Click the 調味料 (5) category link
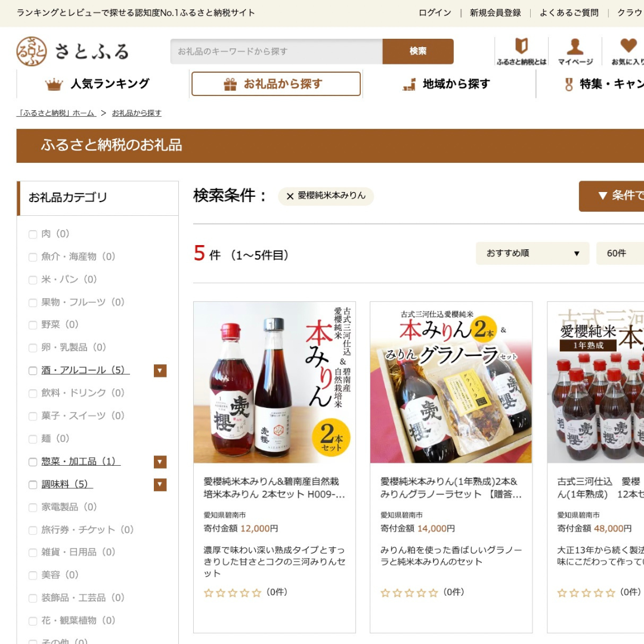Image resolution: width=644 pixels, height=644 pixels. [67, 485]
